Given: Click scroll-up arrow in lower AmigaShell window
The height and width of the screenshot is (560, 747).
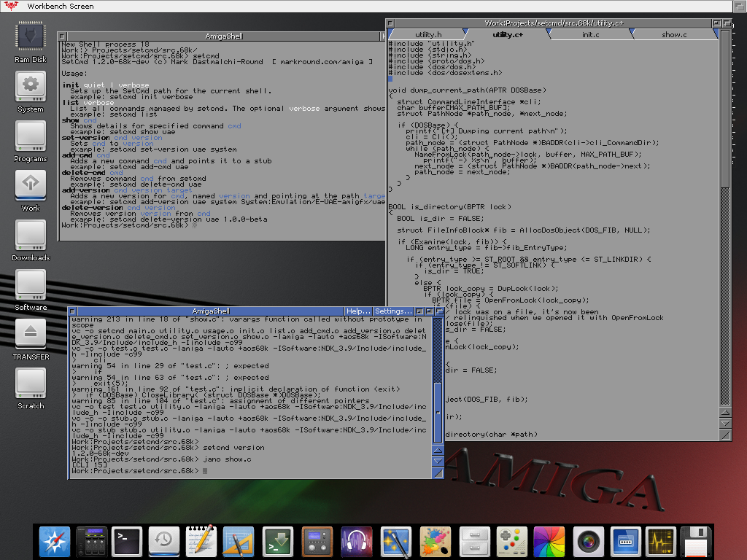Looking at the screenshot, I should [x=438, y=450].
